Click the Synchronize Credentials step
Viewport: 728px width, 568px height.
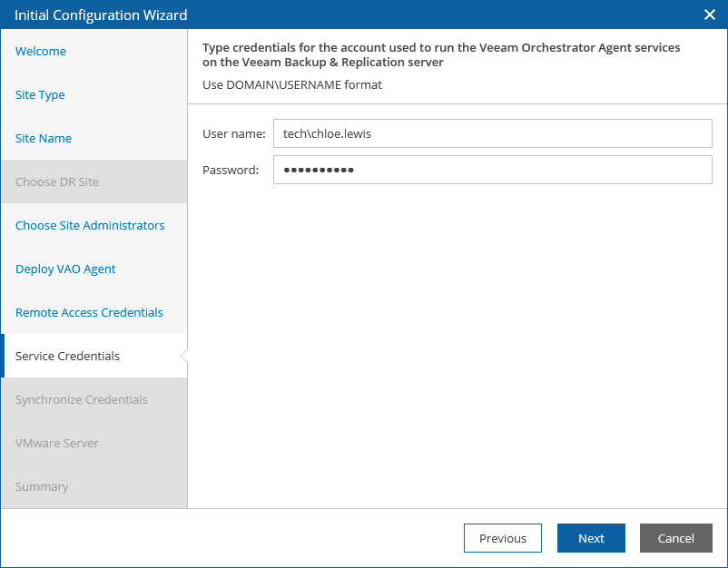82,399
